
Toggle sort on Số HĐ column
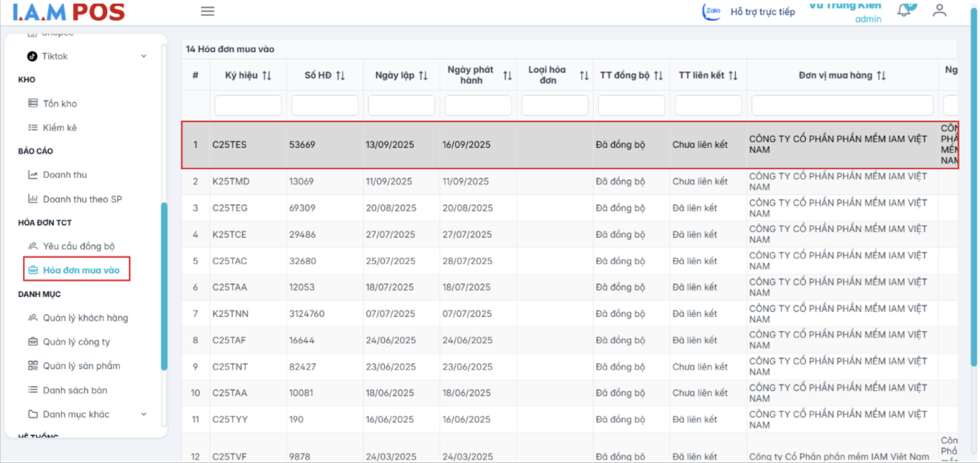[341, 75]
